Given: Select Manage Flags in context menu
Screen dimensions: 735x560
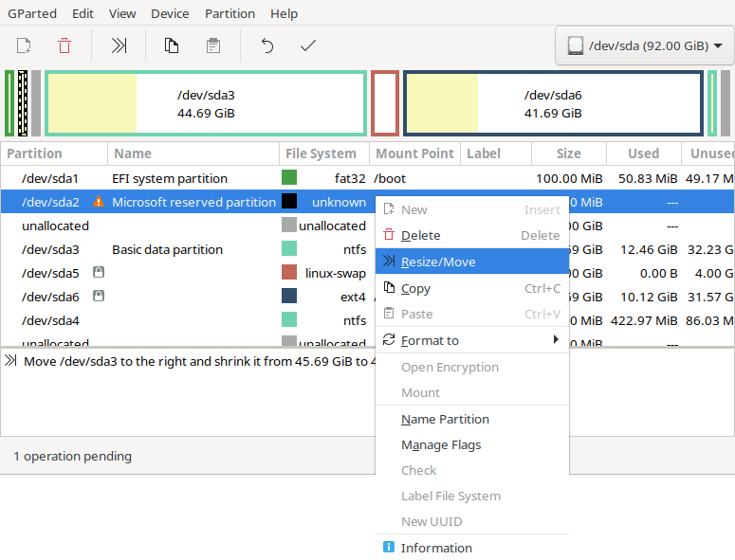Looking at the screenshot, I should 441,444.
